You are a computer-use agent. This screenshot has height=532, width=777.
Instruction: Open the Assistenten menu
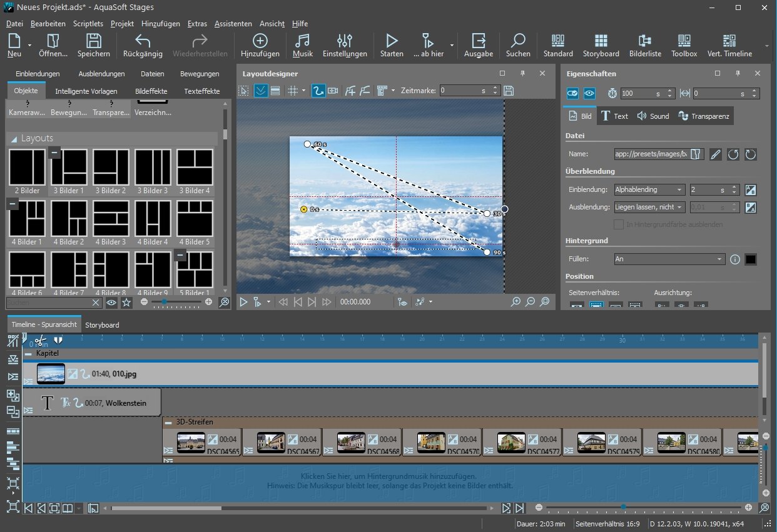point(233,24)
